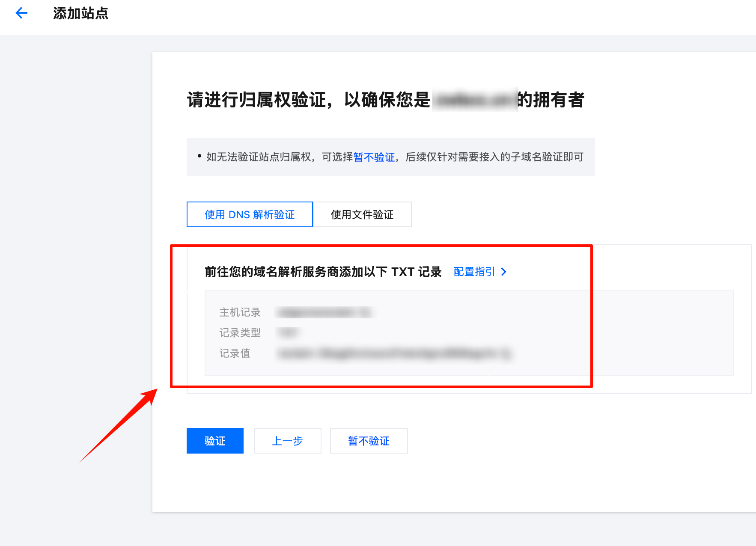Click the 记录值 label
The width and height of the screenshot is (756, 546).
pyautogui.click(x=235, y=353)
